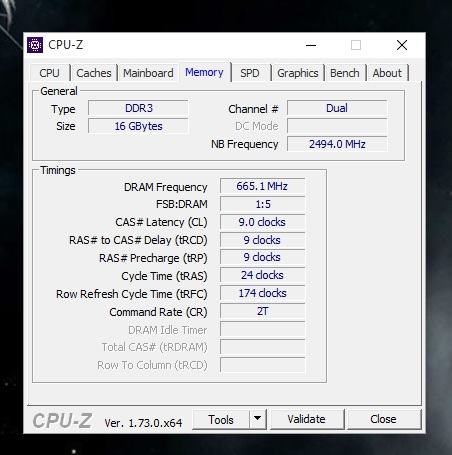Screen dimensions: 452x455
Task: Click the CPU-Z app icon in title bar
Action: [35, 45]
